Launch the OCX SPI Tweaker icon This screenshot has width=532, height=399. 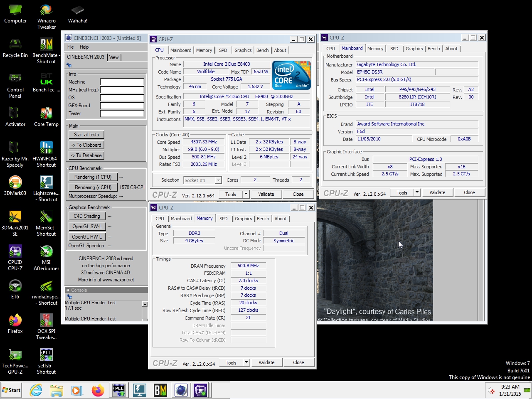(47, 327)
